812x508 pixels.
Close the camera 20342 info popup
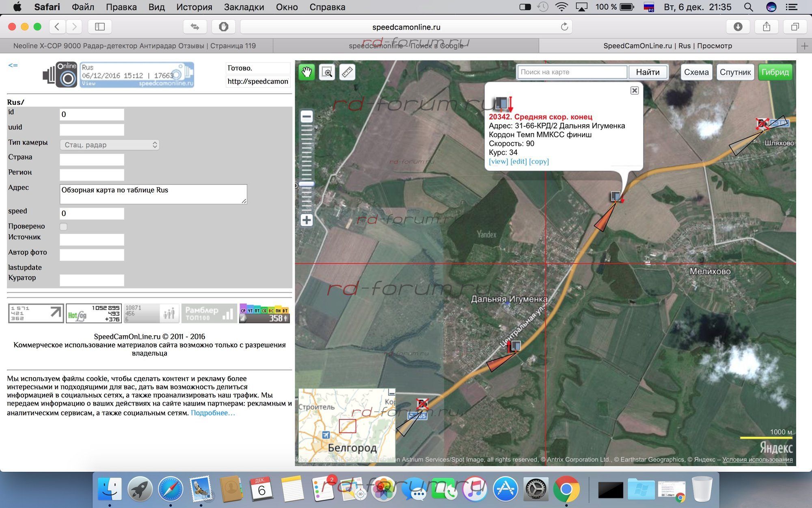[x=634, y=91]
